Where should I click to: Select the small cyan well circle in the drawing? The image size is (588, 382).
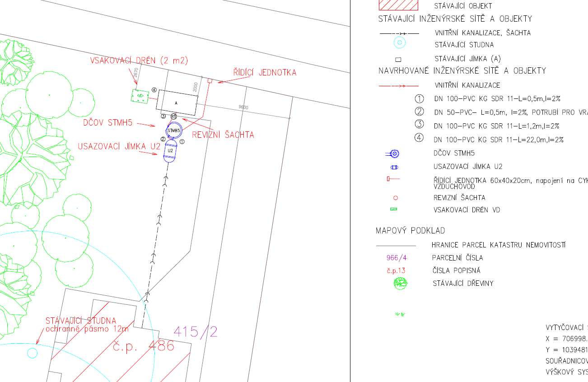pyautogui.click(x=32, y=353)
